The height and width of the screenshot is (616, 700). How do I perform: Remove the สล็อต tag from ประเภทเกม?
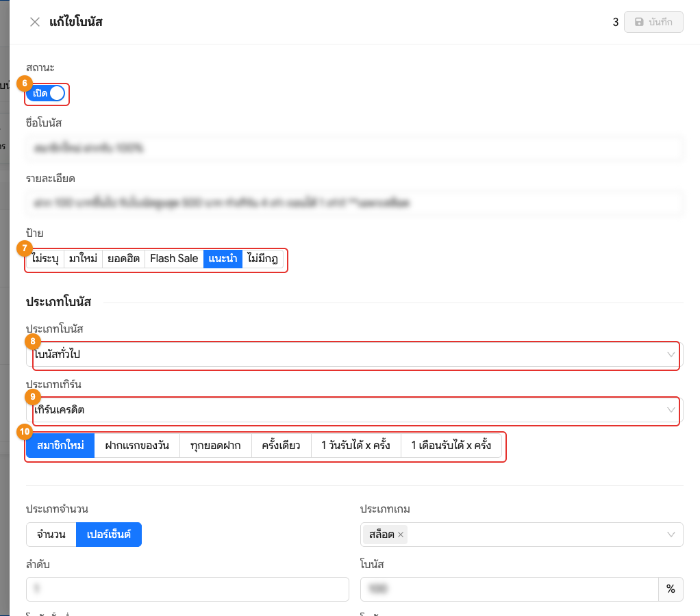tap(401, 535)
